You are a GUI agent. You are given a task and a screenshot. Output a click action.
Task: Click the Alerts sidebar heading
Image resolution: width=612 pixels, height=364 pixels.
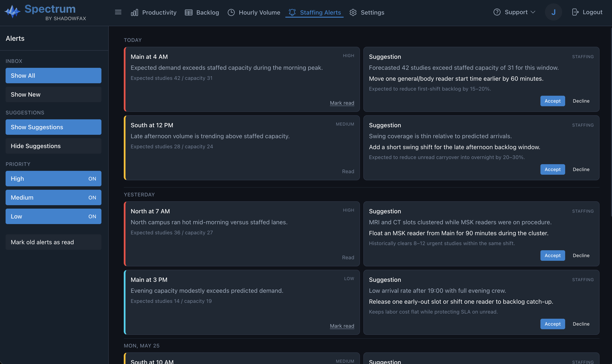click(x=15, y=38)
